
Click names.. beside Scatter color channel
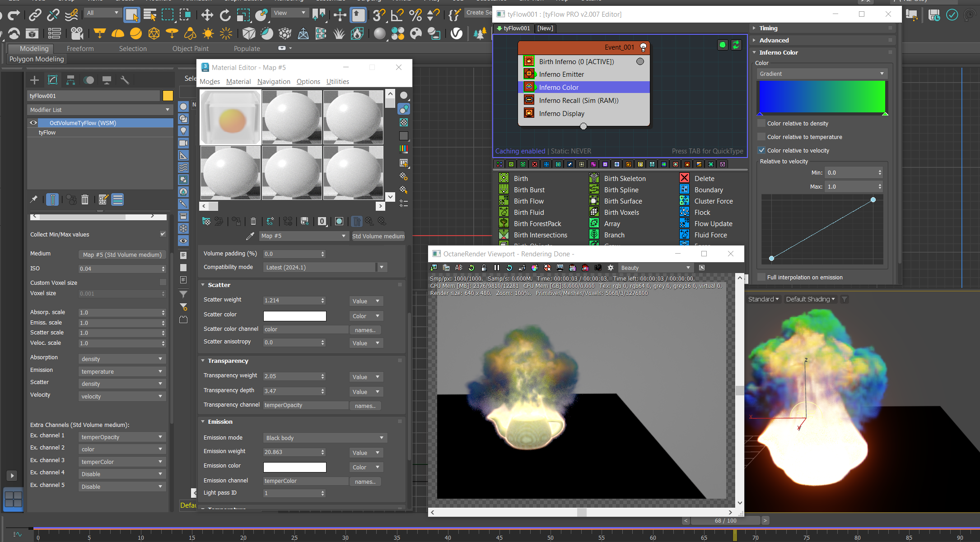(x=365, y=330)
